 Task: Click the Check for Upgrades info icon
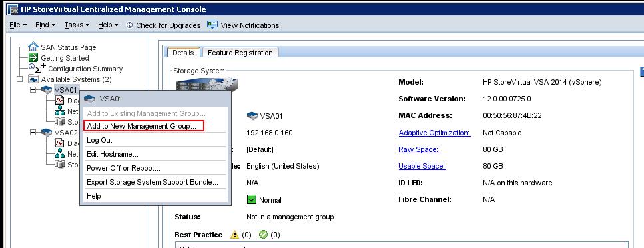coord(129,25)
